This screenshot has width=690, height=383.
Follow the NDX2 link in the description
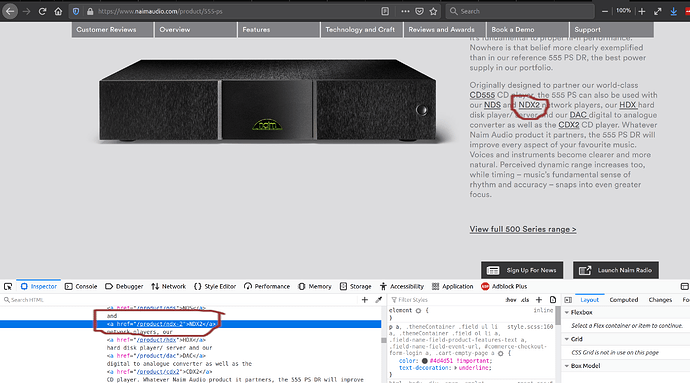(x=529, y=105)
